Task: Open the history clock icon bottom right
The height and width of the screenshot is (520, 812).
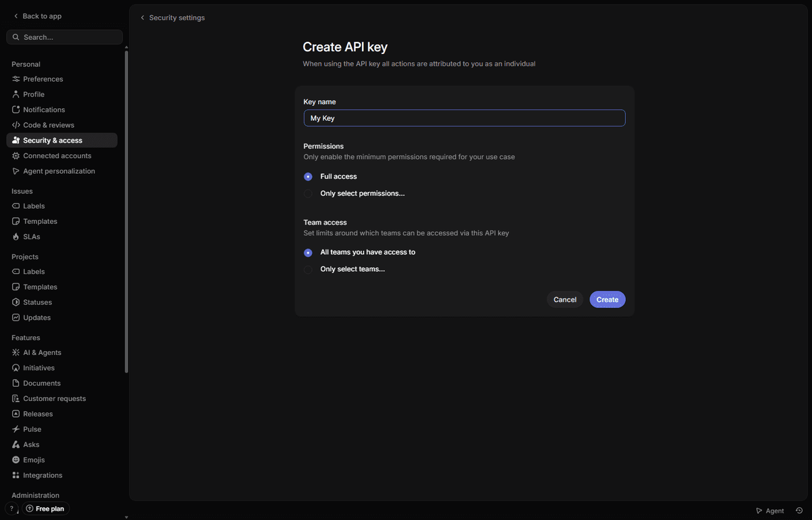Action: point(799,511)
